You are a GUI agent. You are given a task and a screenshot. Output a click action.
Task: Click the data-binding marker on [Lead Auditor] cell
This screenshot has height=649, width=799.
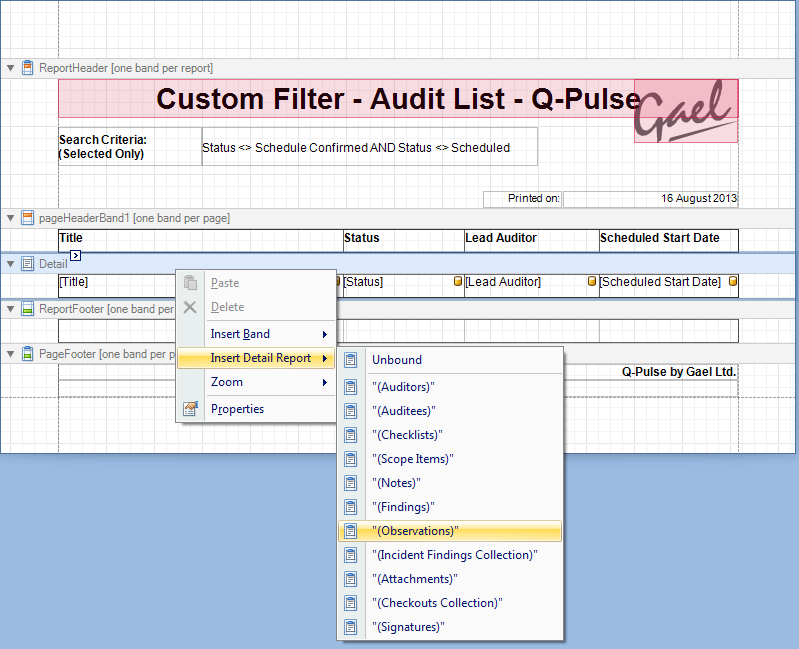(592, 281)
